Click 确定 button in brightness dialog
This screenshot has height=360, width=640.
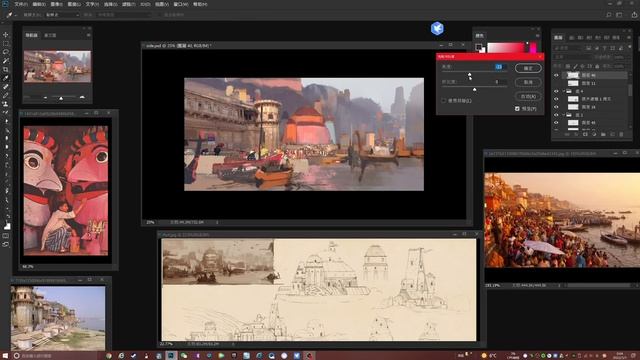tap(528, 68)
